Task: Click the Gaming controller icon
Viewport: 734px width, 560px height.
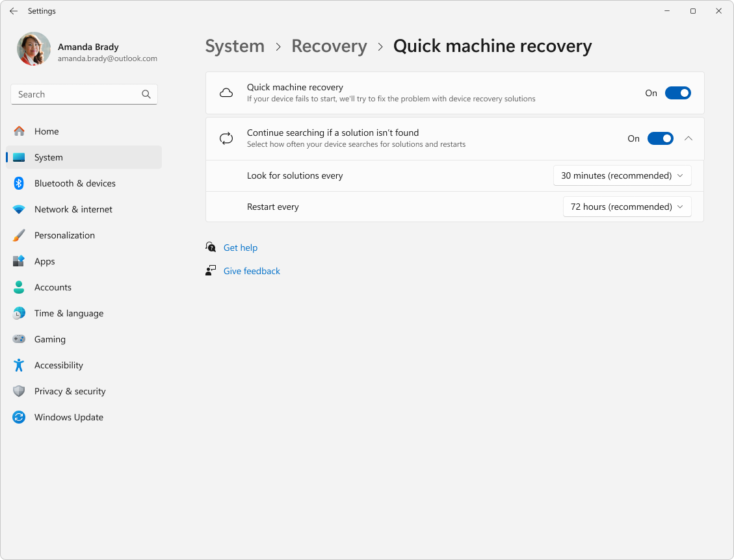Action: [19, 339]
